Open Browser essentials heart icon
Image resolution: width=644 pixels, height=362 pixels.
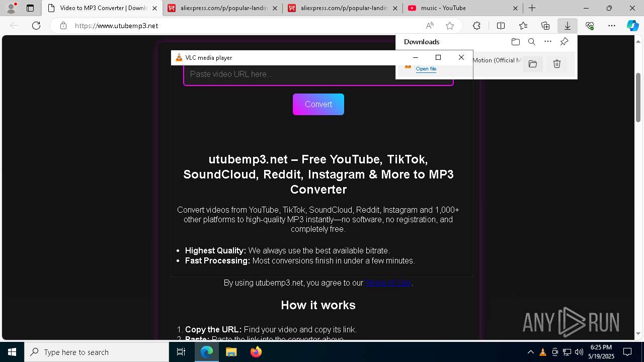point(590,26)
